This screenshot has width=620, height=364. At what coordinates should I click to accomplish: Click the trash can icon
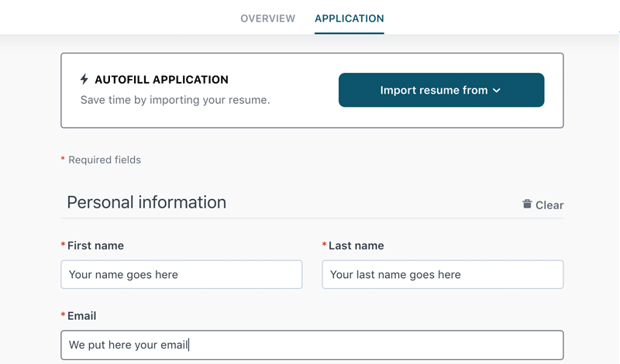pos(527,204)
